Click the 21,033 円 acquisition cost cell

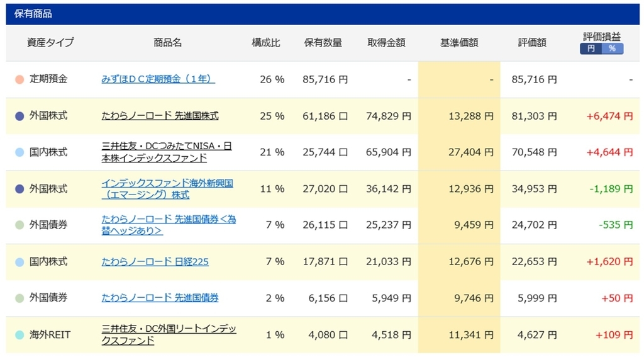coord(389,261)
